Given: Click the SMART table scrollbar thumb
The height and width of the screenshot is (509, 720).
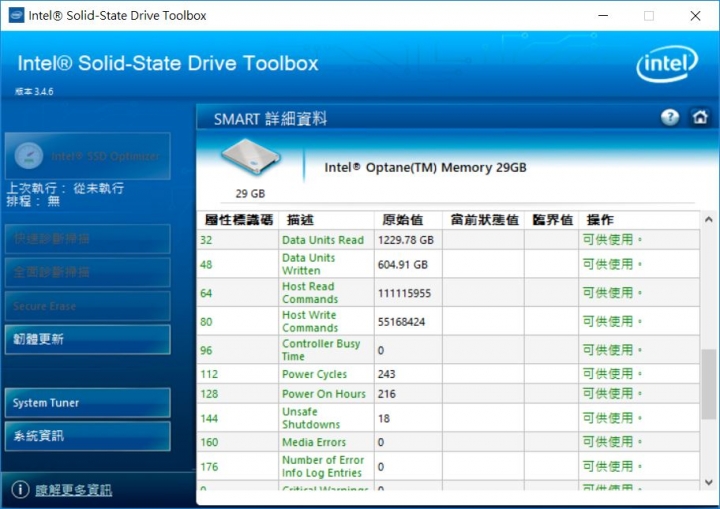Looking at the screenshot, I should pyautogui.click(x=709, y=384).
